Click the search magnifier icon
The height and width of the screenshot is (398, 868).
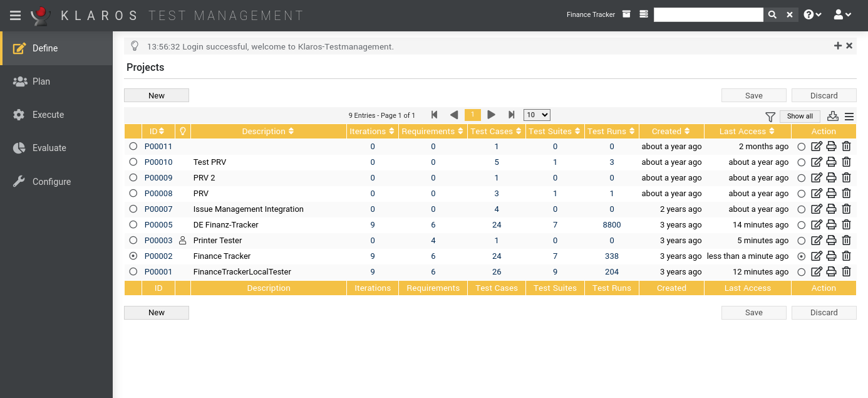772,15
